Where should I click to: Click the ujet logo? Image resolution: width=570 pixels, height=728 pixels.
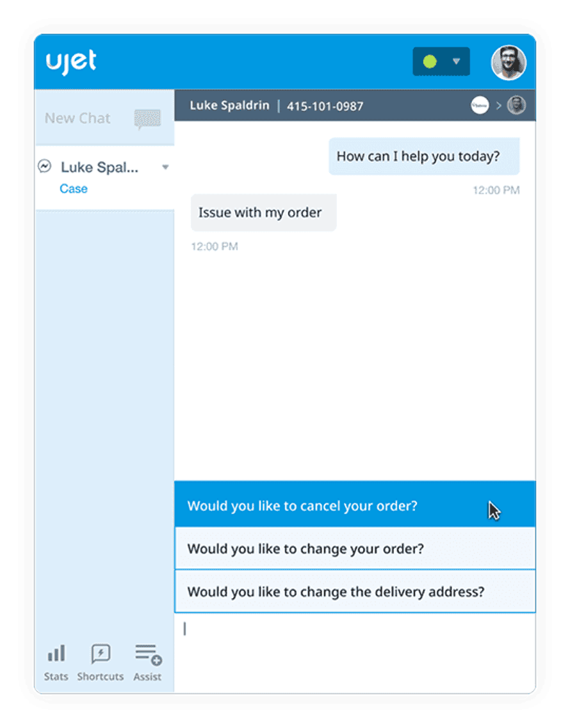[71, 61]
